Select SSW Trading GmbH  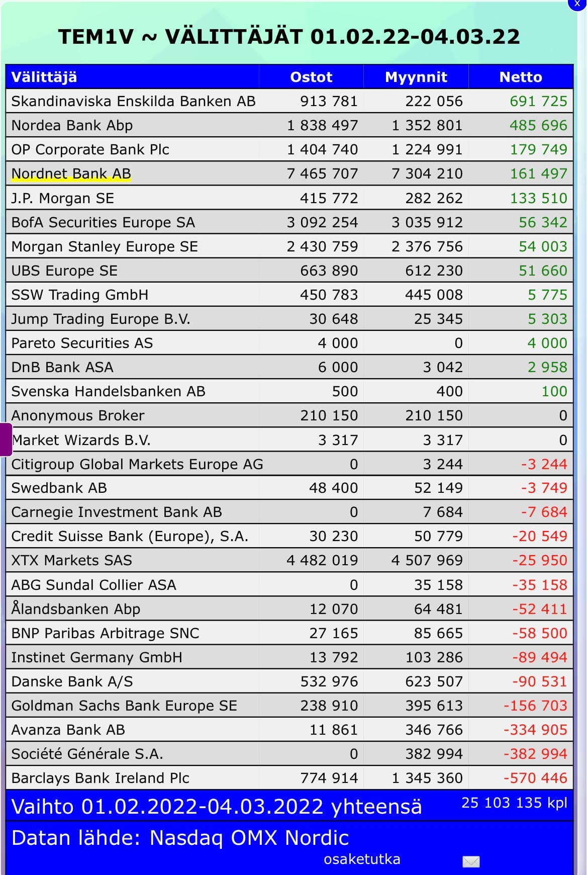(x=79, y=295)
